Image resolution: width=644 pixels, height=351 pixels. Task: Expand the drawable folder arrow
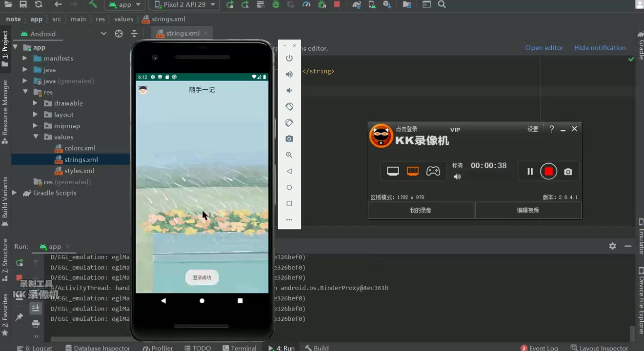35,103
